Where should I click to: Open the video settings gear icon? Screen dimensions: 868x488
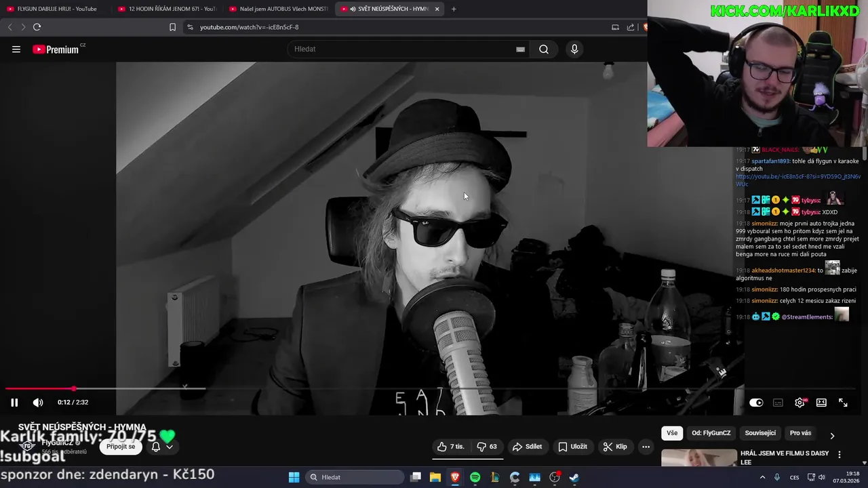tap(800, 403)
